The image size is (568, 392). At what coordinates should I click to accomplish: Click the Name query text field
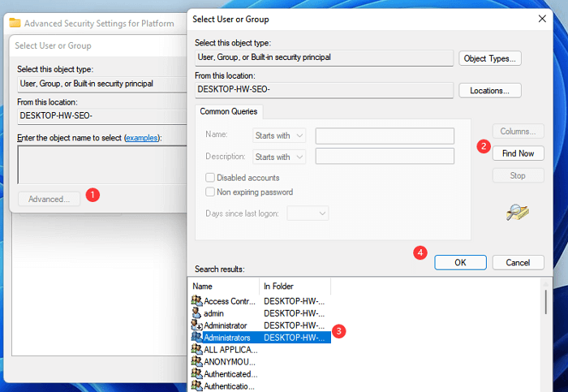(384, 136)
